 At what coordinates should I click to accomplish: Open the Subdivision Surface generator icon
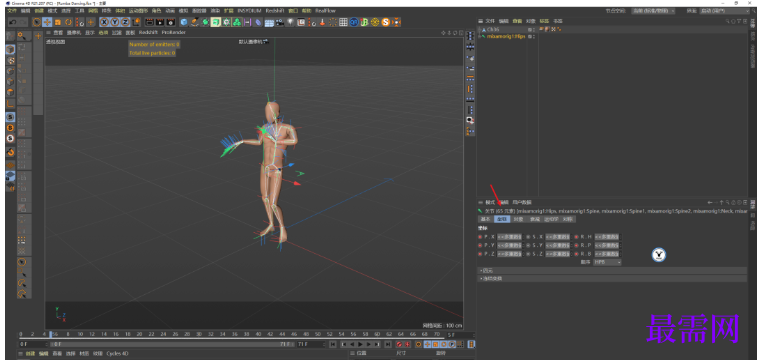[205, 22]
